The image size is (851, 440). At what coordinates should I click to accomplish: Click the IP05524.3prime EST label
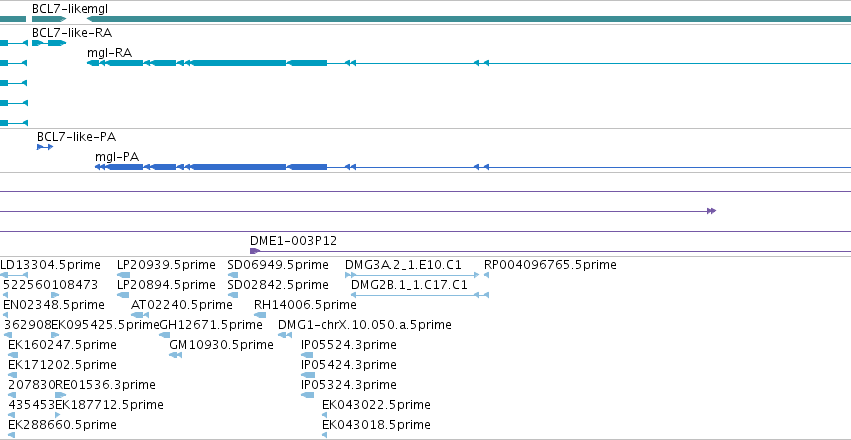[348, 345]
